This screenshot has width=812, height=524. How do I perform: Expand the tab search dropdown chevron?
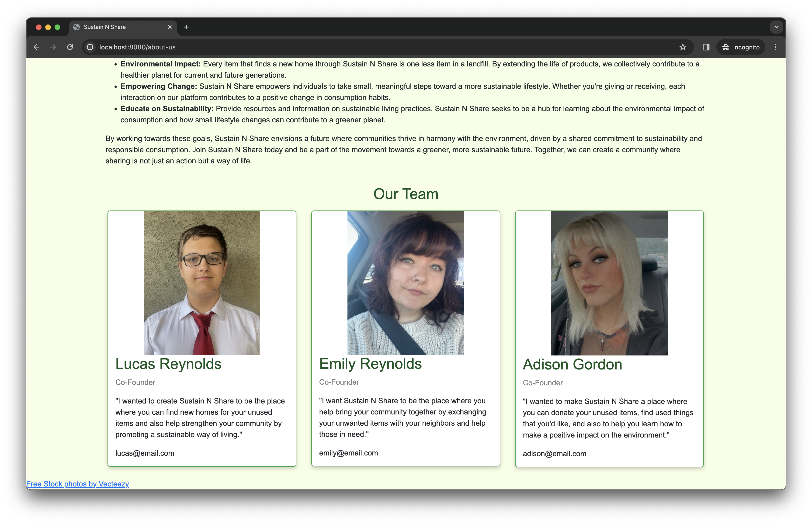click(x=776, y=27)
